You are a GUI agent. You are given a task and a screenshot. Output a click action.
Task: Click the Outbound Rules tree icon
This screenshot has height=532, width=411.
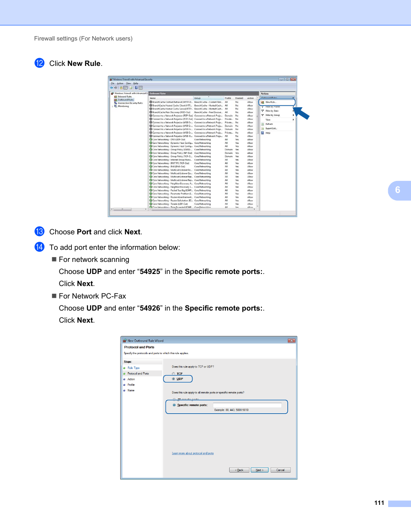click(x=115, y=100)
